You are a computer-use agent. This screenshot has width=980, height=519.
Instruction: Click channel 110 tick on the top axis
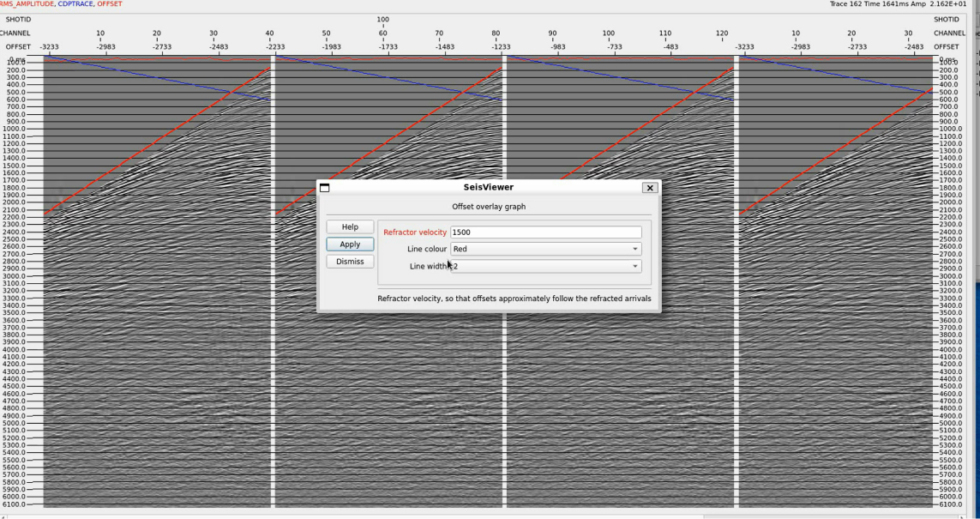click(665, 33)
